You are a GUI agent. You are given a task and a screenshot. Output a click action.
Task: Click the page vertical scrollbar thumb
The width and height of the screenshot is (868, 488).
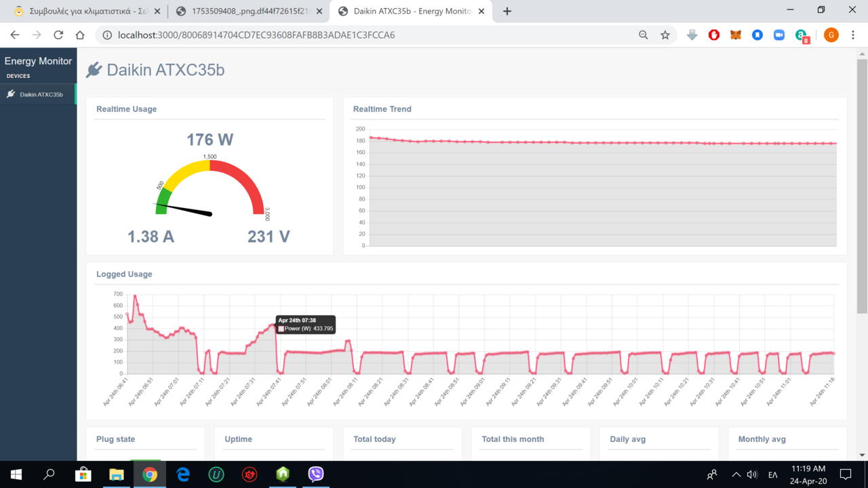[862, 186]
